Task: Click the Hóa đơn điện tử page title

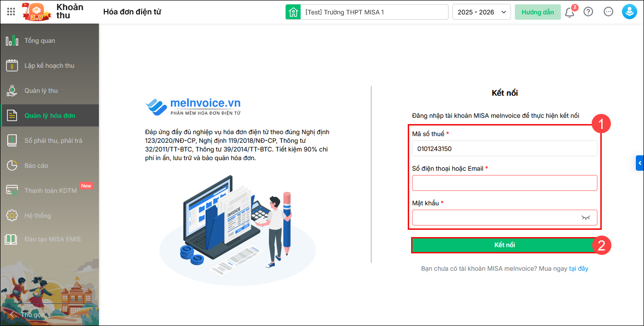Action: pyautogui.click(x=132, y=12)
